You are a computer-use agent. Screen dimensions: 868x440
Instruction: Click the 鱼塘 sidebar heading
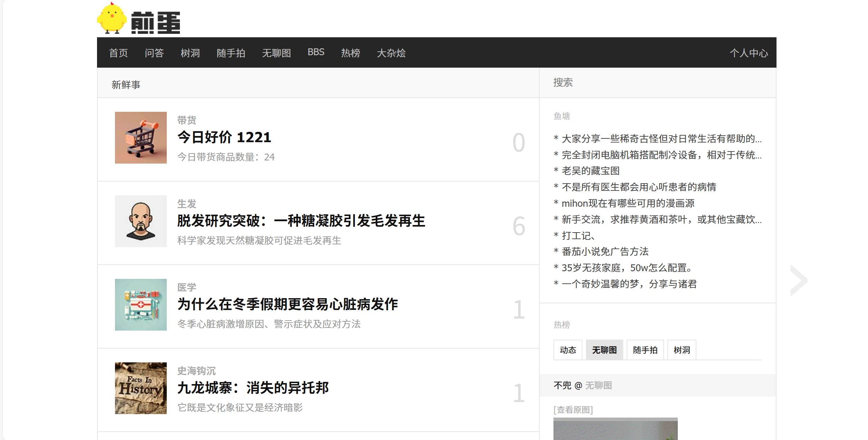pyautogui.click(x=562, y=116)
